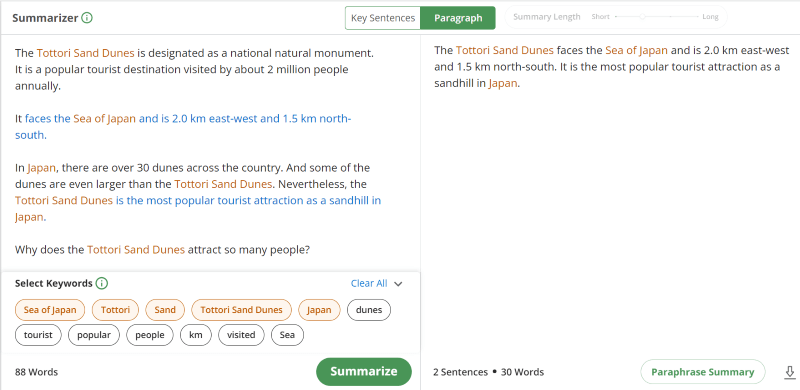Open the Select Keywords info icon

pyautogui.click(x=102, y=283)
